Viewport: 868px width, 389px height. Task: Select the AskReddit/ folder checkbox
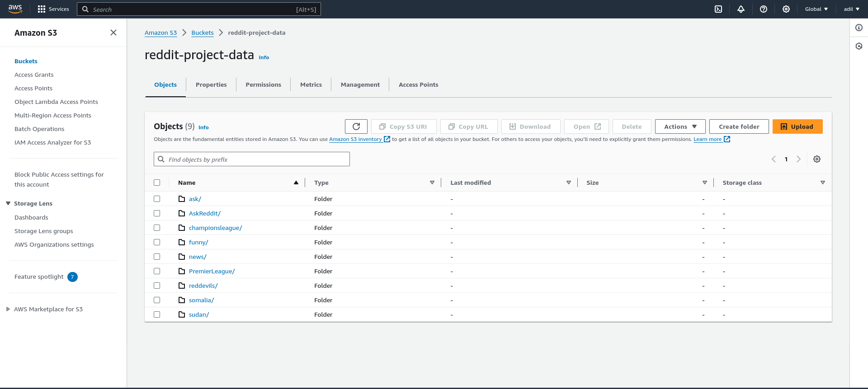point(157,213)
